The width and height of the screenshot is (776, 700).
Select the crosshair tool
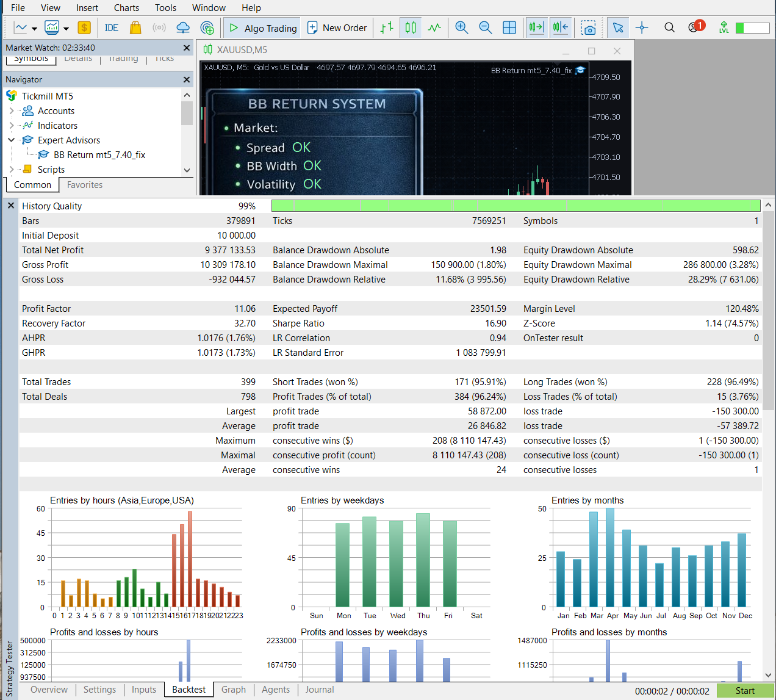[642, 27]
